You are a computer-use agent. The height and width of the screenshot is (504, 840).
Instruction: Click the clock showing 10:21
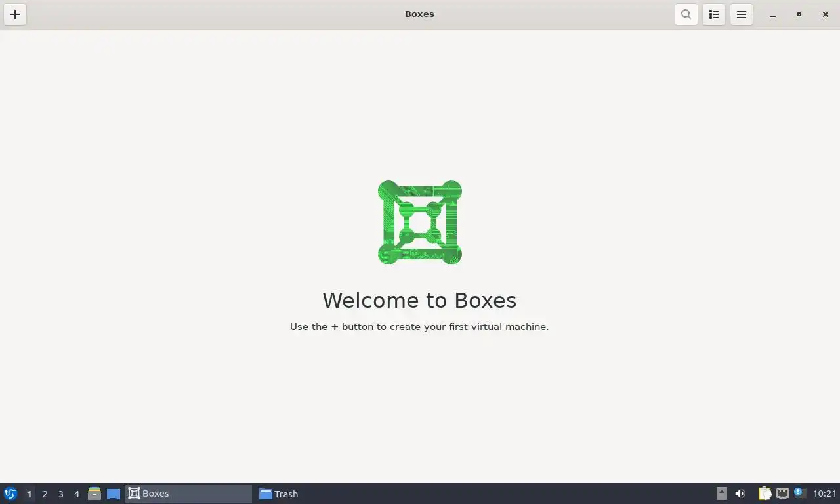click(x=825, y=493)
